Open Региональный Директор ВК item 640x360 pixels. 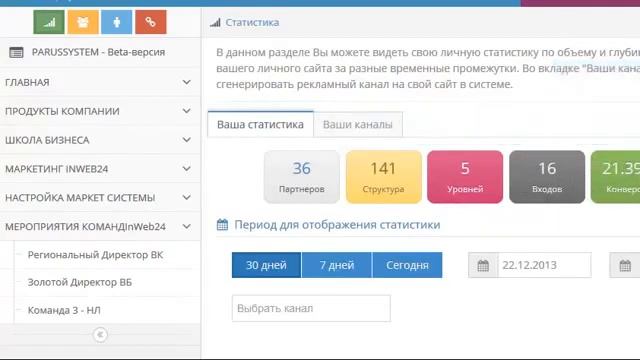click(95, 255)
